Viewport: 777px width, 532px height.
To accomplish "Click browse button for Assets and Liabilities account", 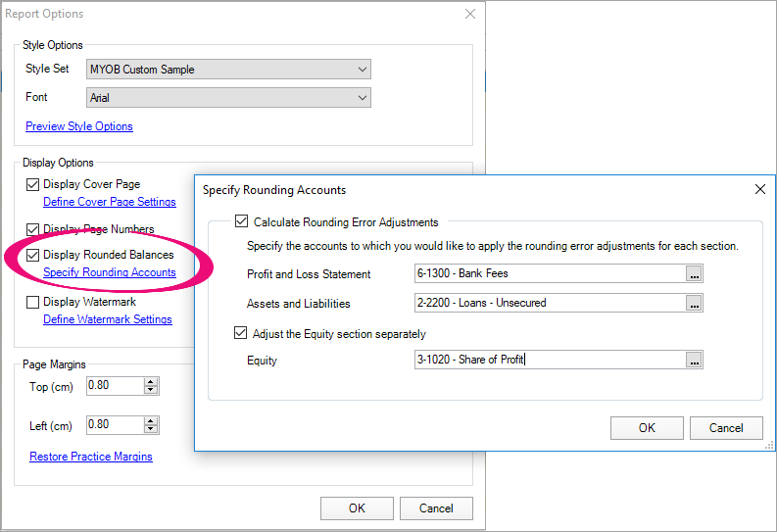I will (x=694, y=304).
